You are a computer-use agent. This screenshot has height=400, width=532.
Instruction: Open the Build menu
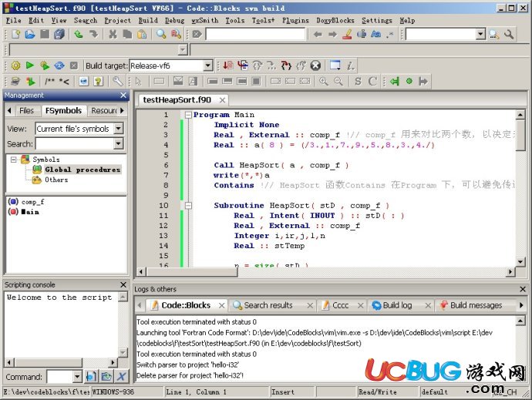(x=148, y=21)
